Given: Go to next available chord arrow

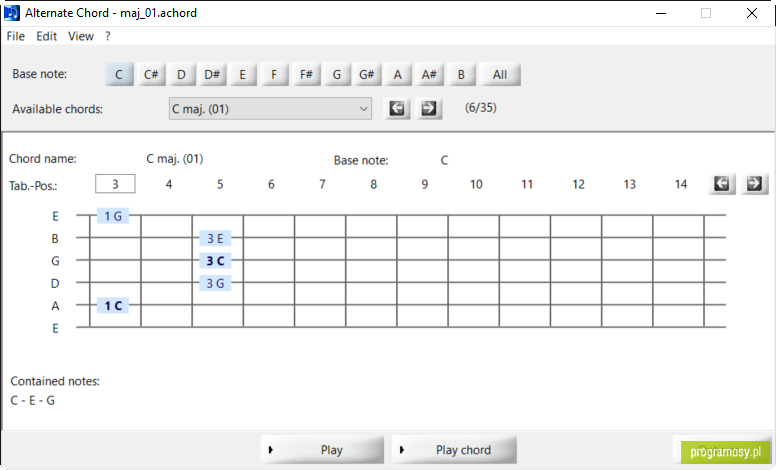Looking at the screenshot, I should coord(429,108).
